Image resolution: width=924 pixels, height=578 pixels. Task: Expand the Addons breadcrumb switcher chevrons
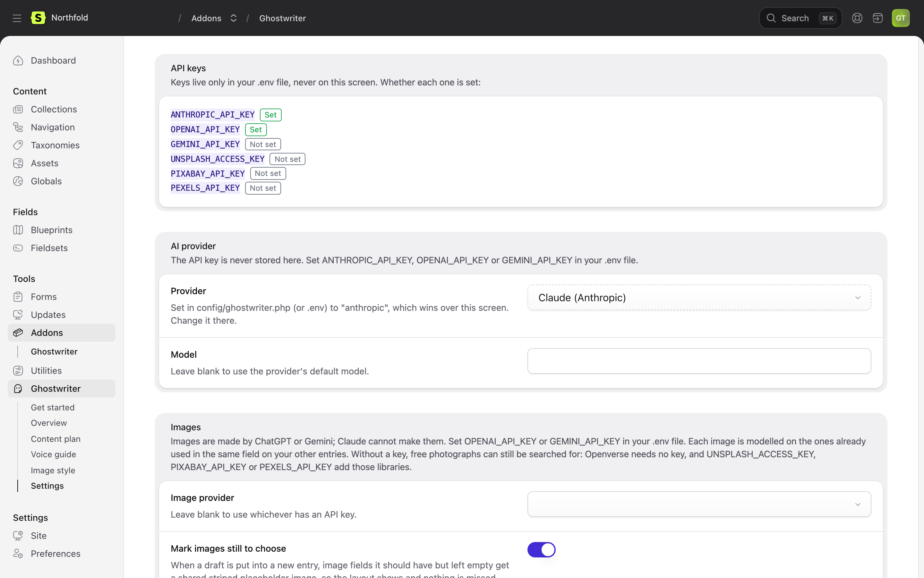[233, 18]
